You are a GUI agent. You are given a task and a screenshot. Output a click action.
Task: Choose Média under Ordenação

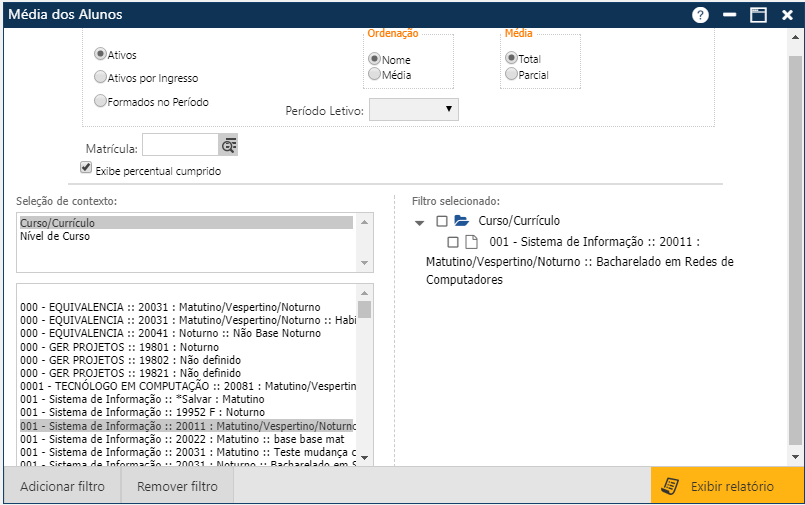375,74
